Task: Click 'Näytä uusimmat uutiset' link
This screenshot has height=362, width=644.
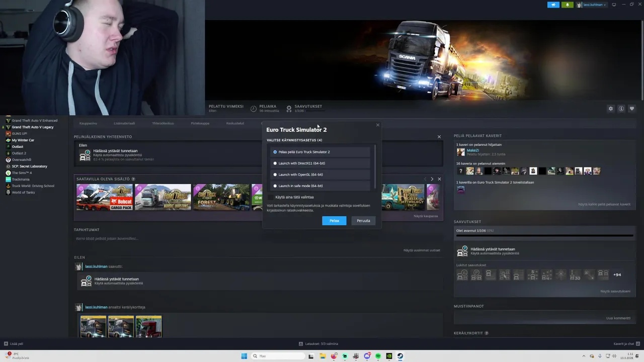Action: (x=422, y=250)
